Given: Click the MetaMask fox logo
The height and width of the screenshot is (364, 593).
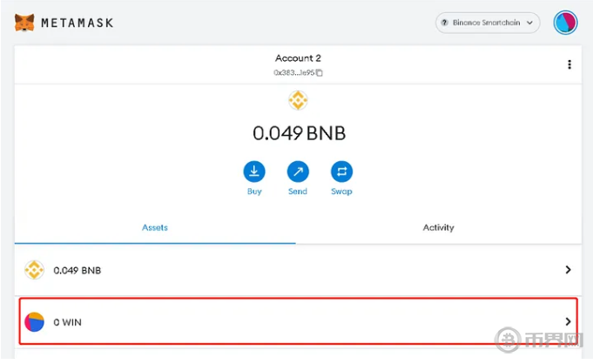Looking at the screenshot, I should pos(25,23).
